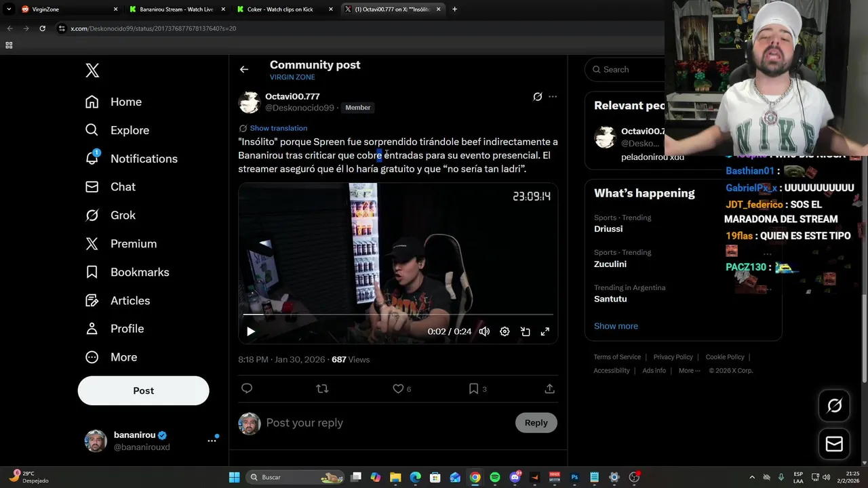The height and width of the screenshot is (488, 868).
Task: Open Articles from the sidebar
Action: point(117,301)
